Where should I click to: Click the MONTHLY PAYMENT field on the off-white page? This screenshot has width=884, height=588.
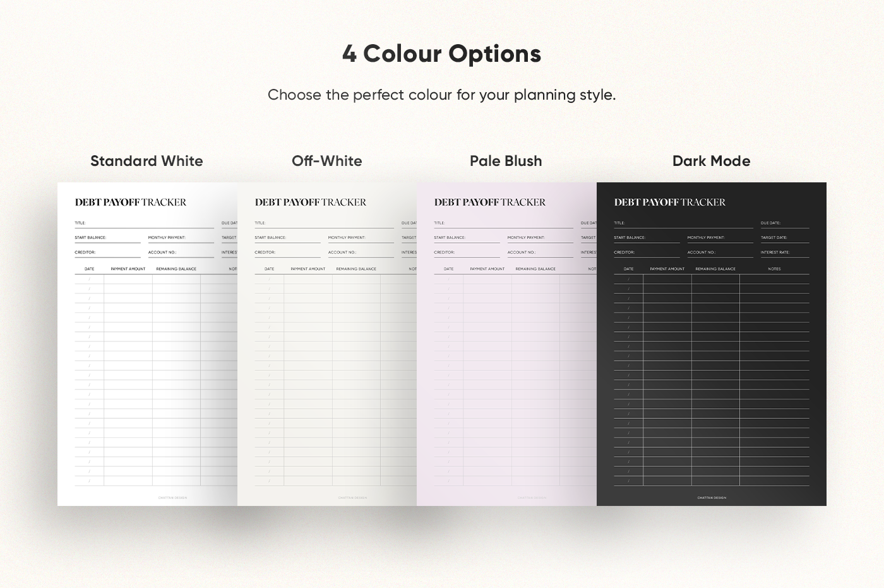pyautogui.click(x=361, y=238)
